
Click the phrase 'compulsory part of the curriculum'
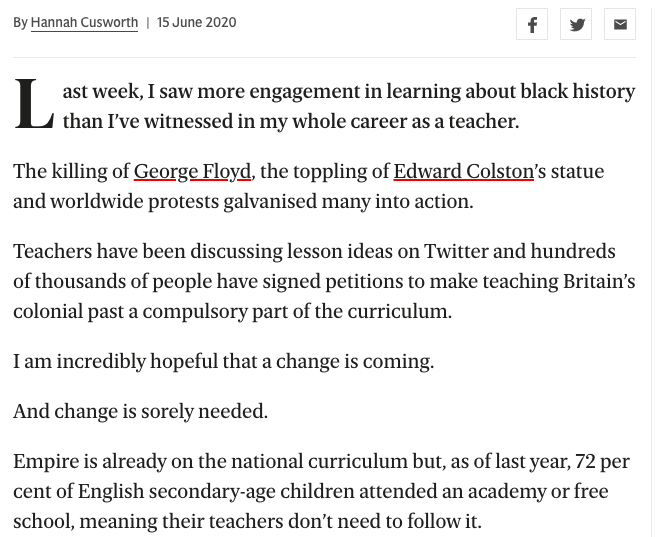point(297,312)
